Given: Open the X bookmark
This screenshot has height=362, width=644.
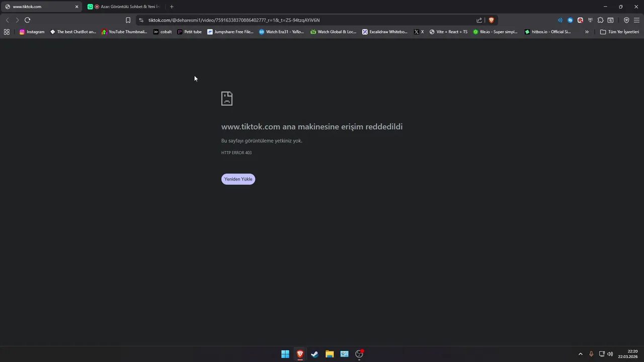Looking at the screenshot, I should tap(419, 32).
